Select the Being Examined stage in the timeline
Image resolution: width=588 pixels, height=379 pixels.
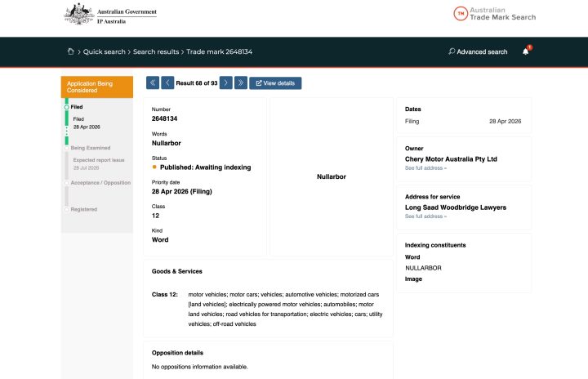pyautogui.click(x=91, y=148)
